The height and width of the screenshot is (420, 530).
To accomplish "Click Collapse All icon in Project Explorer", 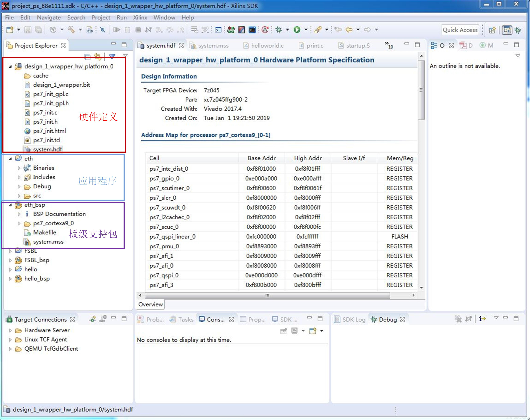I will pos(87,57).
